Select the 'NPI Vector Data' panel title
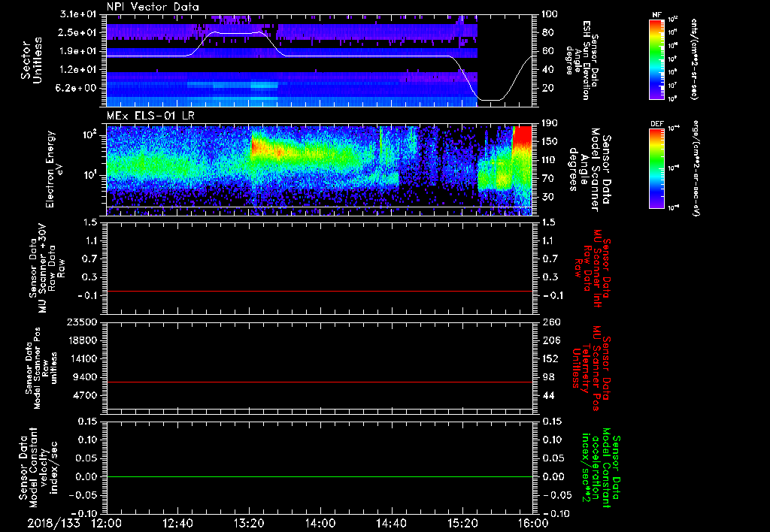The width and height of the screenshot is (770, 532). pyautogui.click(x=153, y=7)
